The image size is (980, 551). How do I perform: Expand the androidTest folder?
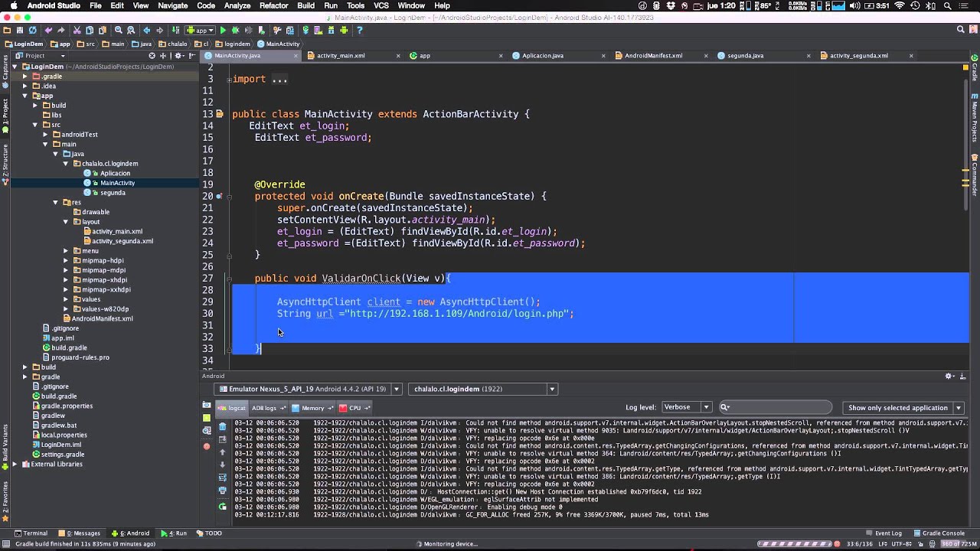coord(45,135)
